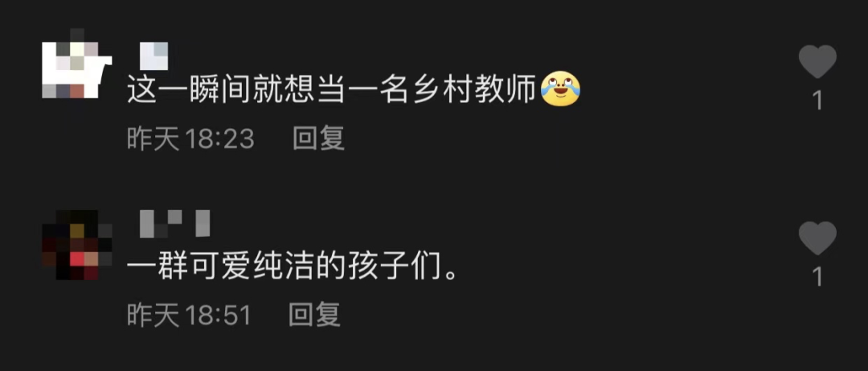The height and width of the screenshot is (371, 868).
Task: Open the first commenter's pixelated avatar
Action: coord(77,64)
